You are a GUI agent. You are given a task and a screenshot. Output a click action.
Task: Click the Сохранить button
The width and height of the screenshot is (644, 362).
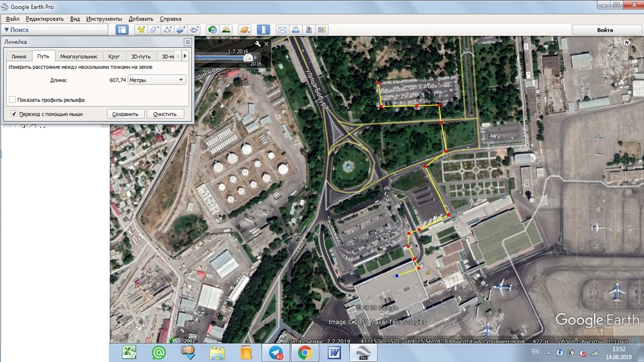click(x=125, y=114)
